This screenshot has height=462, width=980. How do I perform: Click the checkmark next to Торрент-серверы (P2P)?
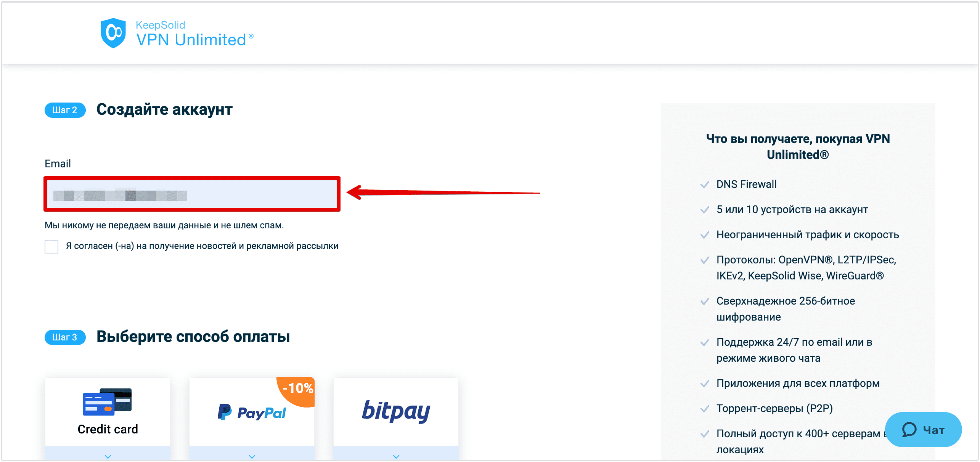pos(705,409)
